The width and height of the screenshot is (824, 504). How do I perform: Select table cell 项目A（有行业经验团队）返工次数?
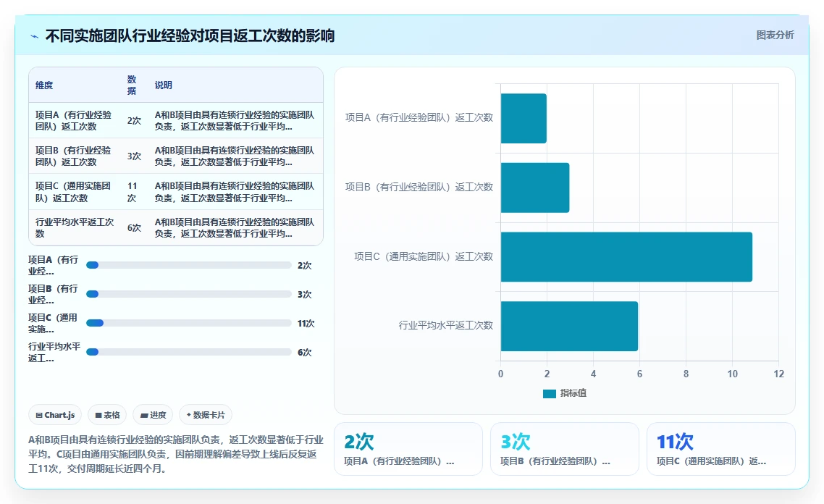(74, 120)
